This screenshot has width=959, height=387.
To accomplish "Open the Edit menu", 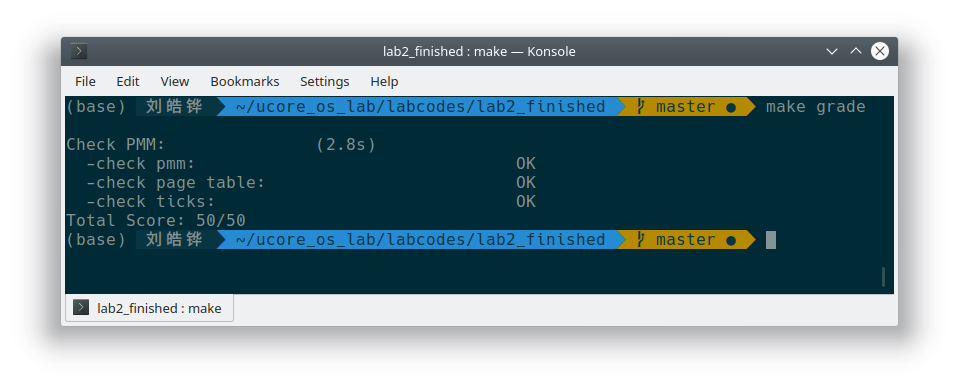I will point(128,81).
